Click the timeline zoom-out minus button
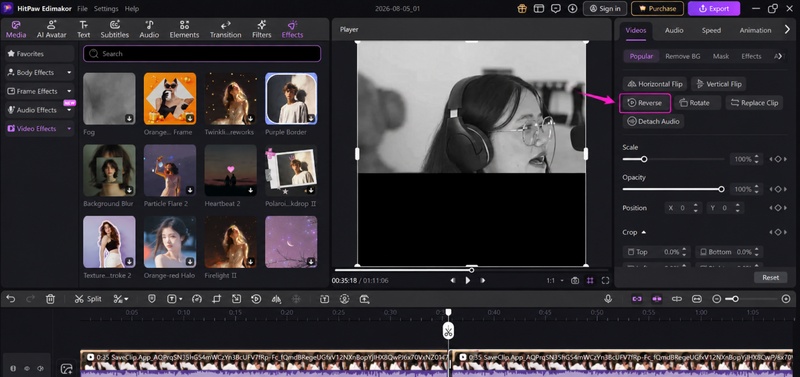Viewport: 800px width, 377px height. point(717,299)
